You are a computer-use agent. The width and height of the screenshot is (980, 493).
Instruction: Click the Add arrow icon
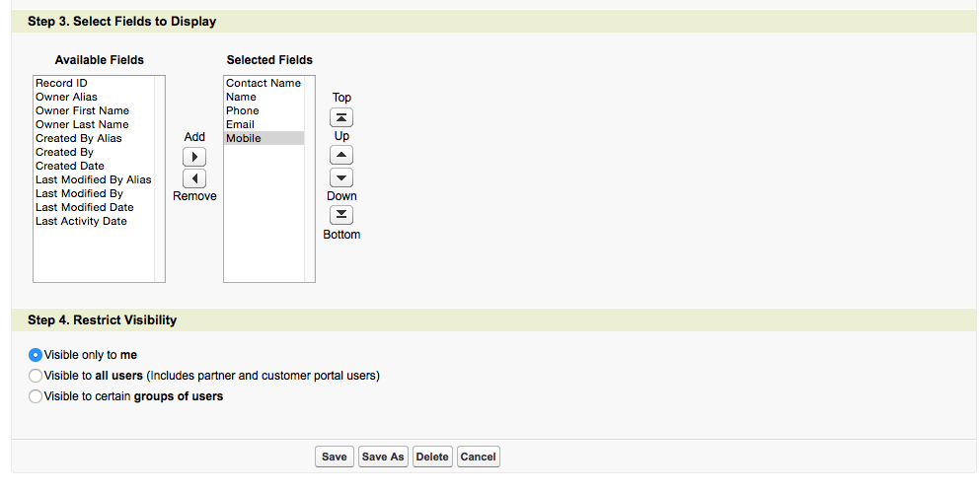pyautogui.click(x=194, y=158)
